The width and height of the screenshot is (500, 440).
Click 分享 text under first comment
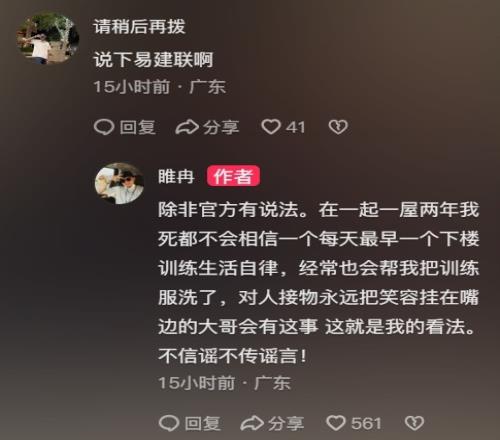221,127
